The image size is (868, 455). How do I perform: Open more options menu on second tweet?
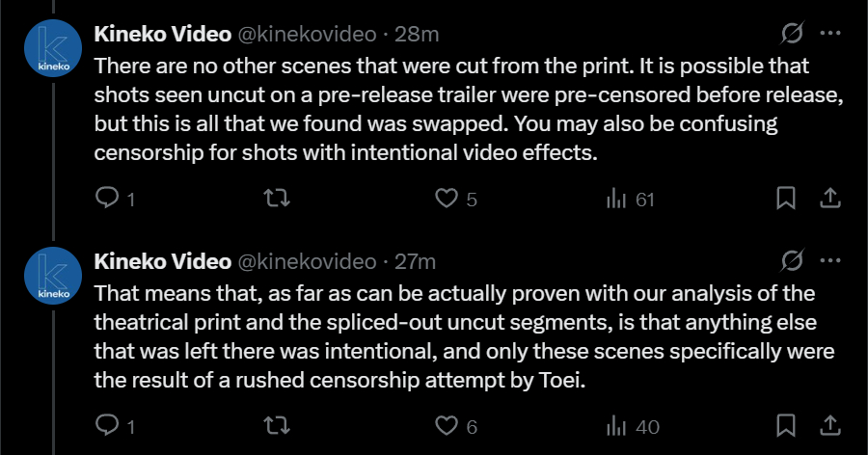[x=829, y=260]
